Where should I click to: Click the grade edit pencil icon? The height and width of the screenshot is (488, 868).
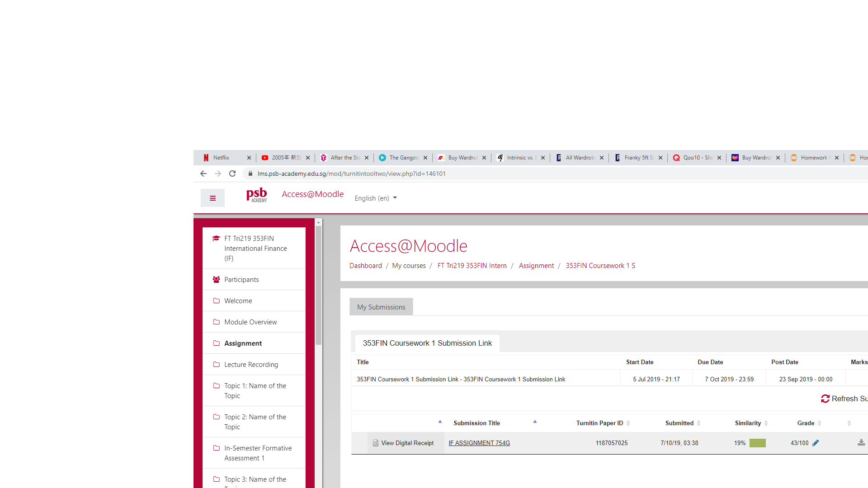(816, 443)
